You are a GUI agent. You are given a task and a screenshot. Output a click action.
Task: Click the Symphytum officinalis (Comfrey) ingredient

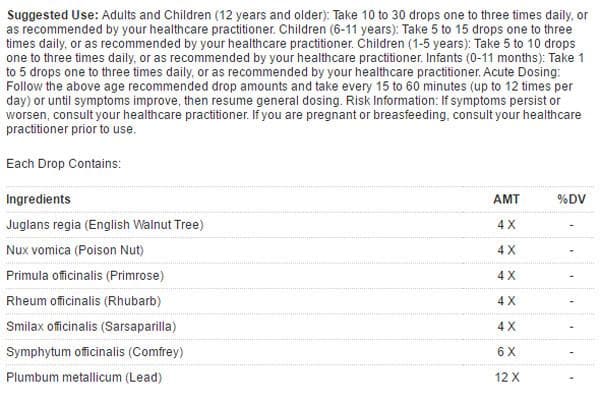point(93,352)
